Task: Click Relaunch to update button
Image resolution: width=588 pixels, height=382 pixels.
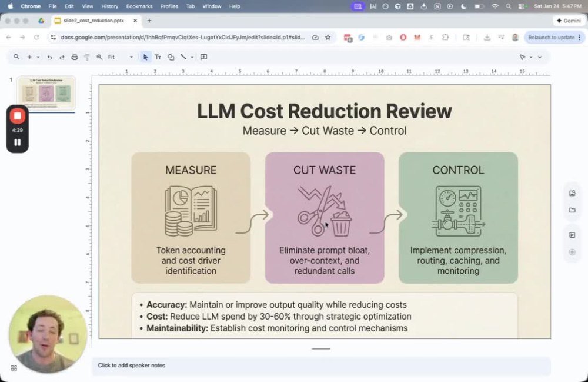Action: [x=551, y=38]
